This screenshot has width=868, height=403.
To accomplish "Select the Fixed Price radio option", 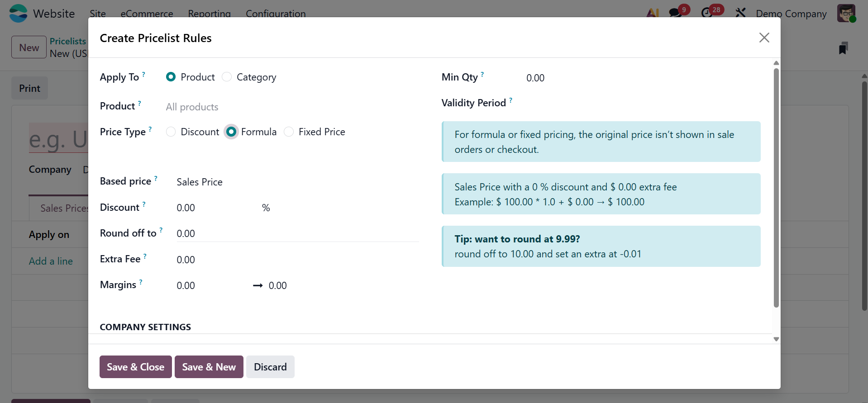I will 289,132.
